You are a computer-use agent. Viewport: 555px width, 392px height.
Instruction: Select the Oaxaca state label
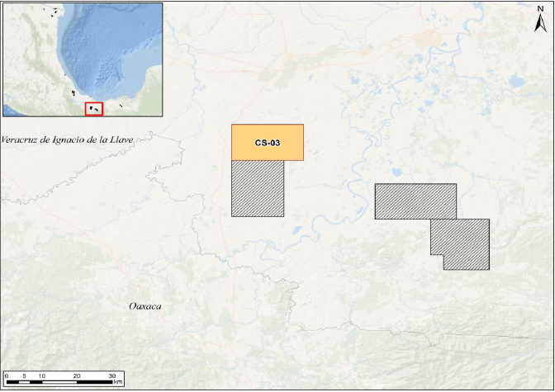coord(145,306)
